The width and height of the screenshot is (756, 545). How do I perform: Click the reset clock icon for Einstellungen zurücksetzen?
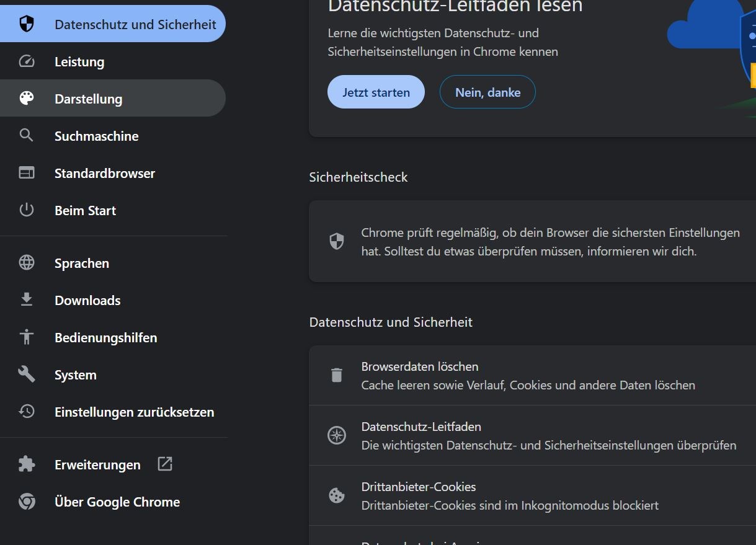pyautogui.click(x=27, y=412)
